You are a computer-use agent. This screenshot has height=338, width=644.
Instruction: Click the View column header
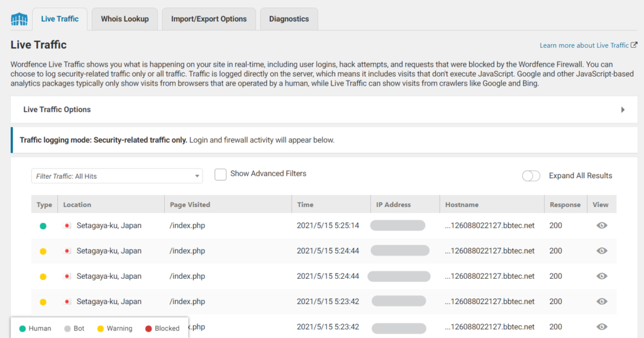pos(602,205)
